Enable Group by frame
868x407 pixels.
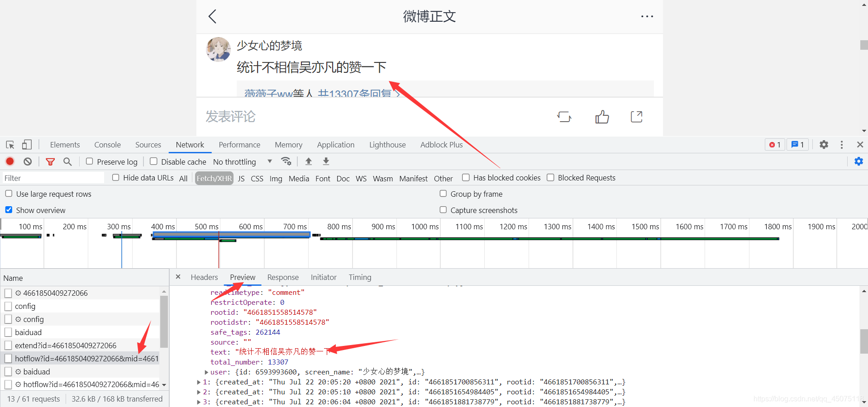coord(443,194)
